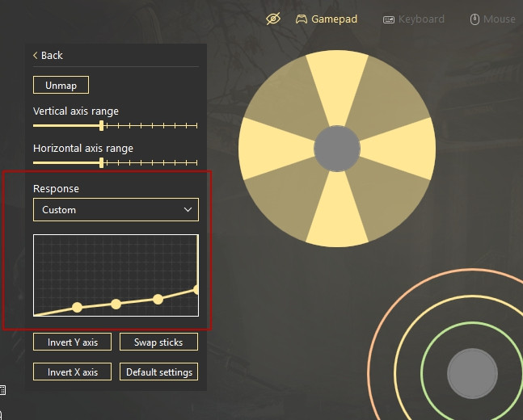Click the grey stick knob in concentric rings
The image size is (523, 420).
point(472,373)
